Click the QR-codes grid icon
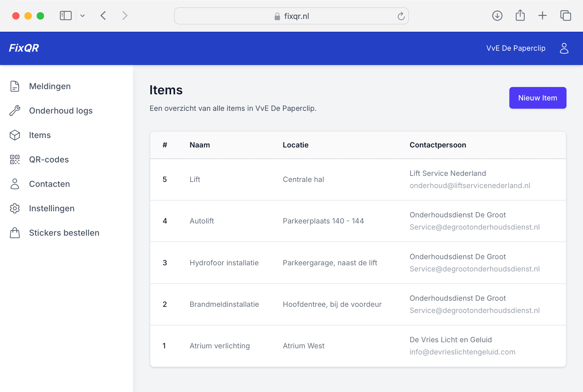The height and width of the screenshot is (392, 583). 15,160
